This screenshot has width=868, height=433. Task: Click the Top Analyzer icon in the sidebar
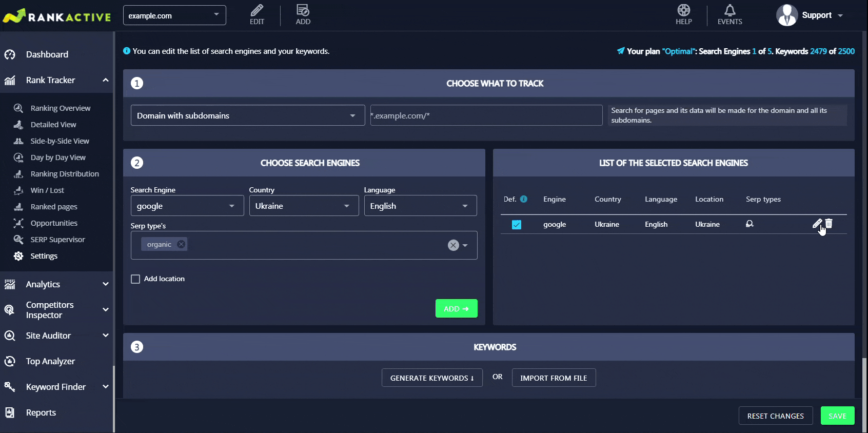coord(10,361)
